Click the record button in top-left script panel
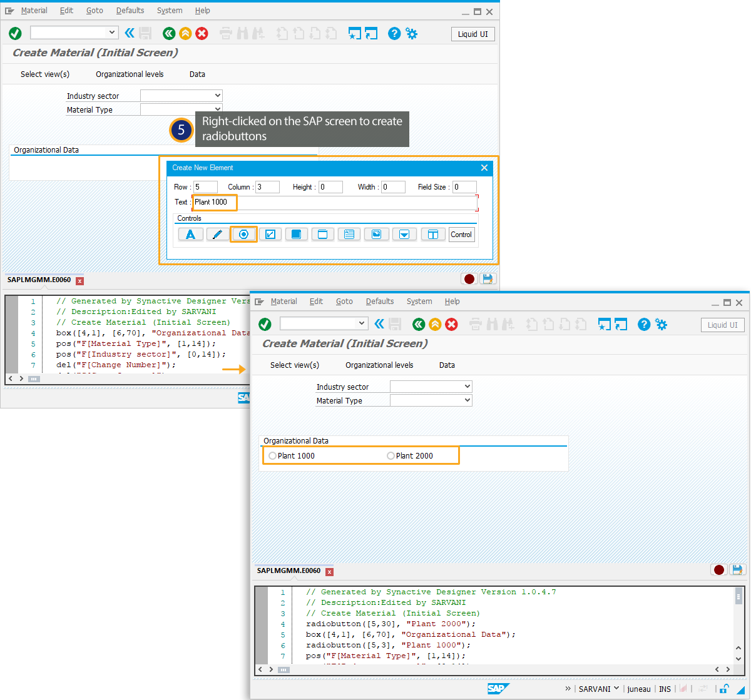The width and height of the screenshot is (751, 700). point(469,279)
